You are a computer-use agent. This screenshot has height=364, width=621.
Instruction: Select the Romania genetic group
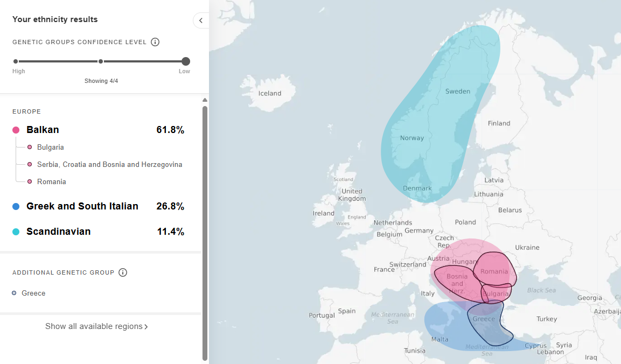(x=52, y=182)
